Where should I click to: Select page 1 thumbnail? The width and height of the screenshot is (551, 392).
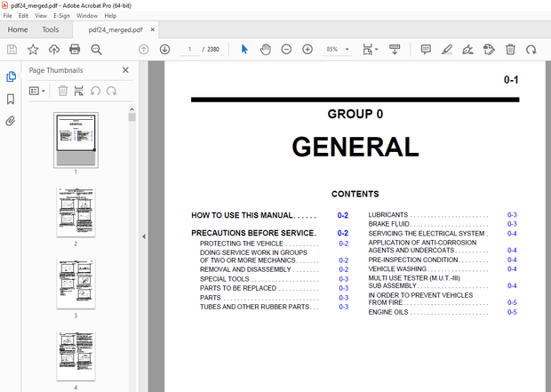tap(76, 140)
